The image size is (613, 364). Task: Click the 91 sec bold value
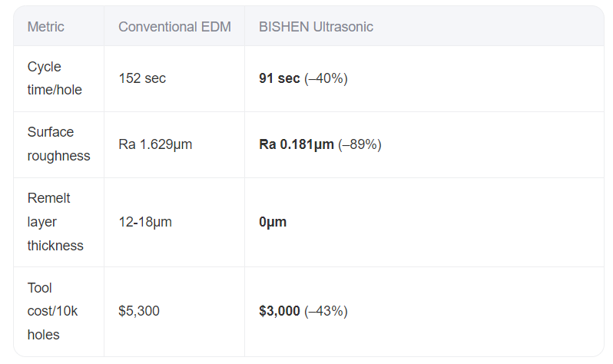coord(279,78)
